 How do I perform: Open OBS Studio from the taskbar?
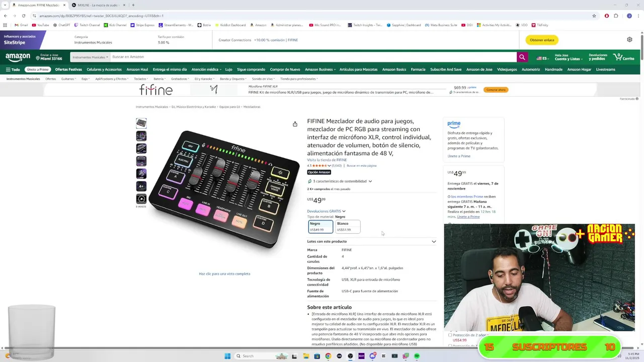point(350,356)
